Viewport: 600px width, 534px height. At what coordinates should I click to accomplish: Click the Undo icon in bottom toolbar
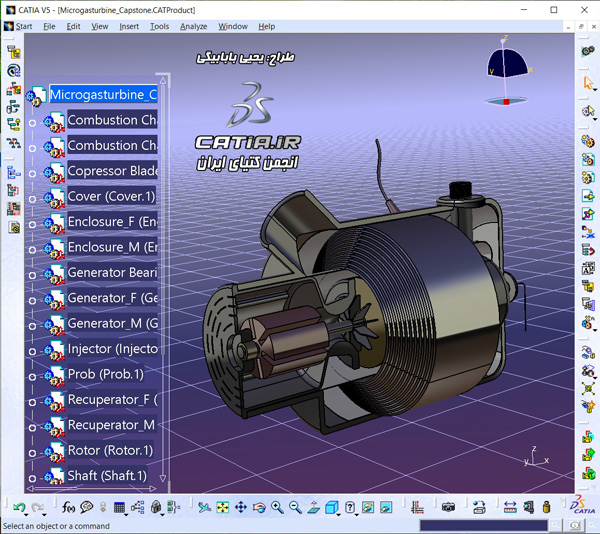click(19, 508)
